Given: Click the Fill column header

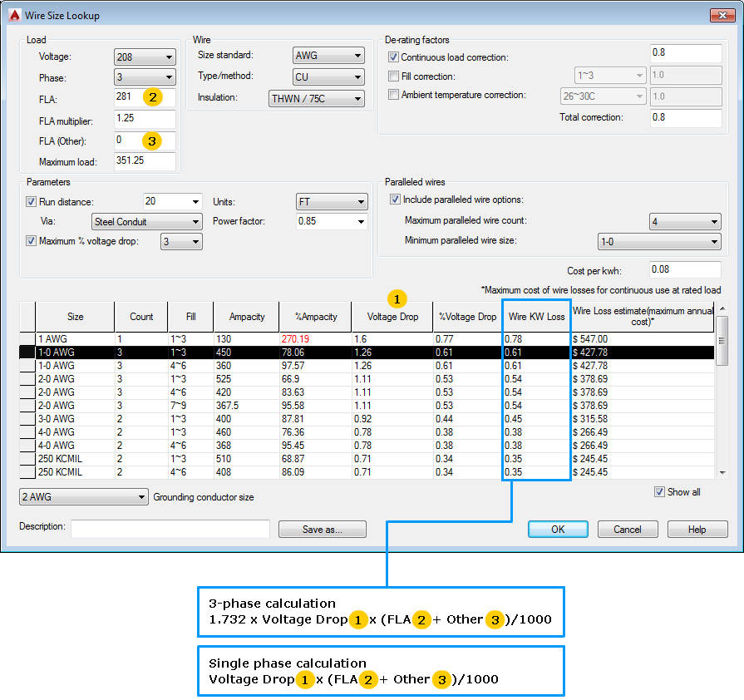Looking at the screenshot, I should (190, 317).
